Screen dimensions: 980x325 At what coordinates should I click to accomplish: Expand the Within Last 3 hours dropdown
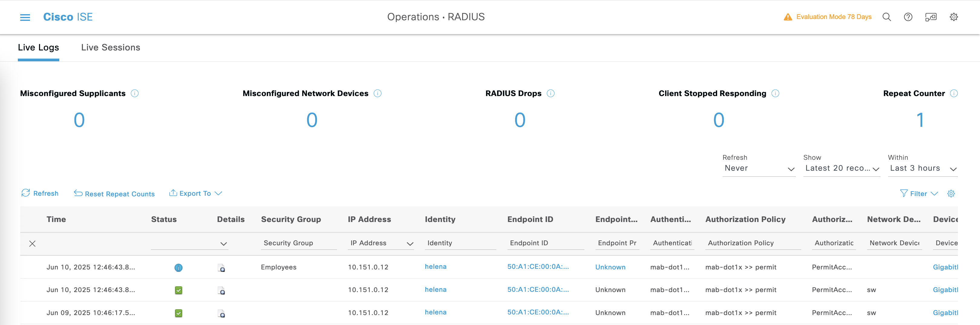click(x=922, y=169)
